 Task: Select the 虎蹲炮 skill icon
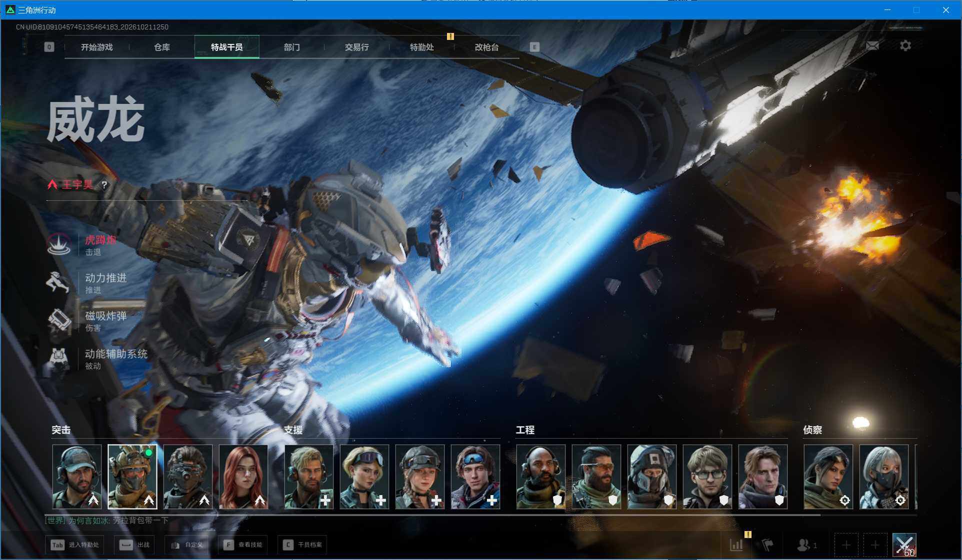pyautogui.click(x=58, y=245)
